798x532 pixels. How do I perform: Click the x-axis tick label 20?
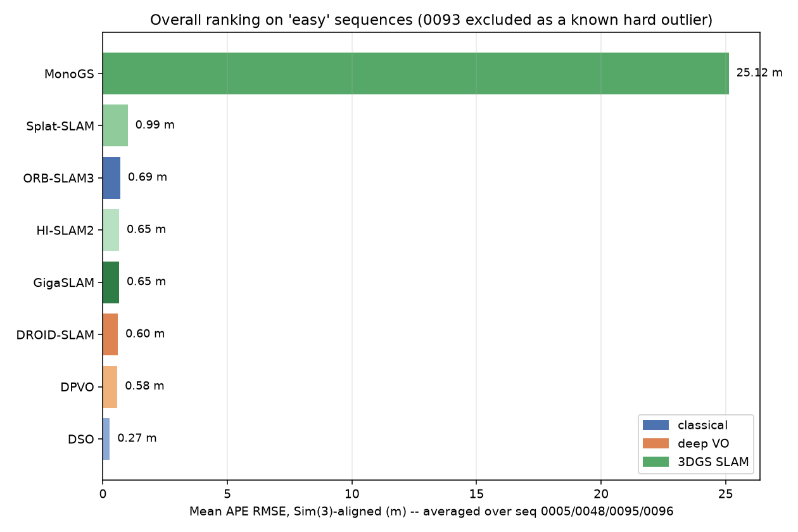tap(601, 494)
